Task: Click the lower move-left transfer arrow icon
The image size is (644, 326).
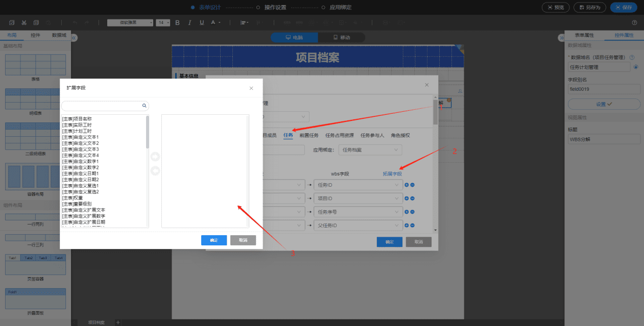Action: (155, 171)
